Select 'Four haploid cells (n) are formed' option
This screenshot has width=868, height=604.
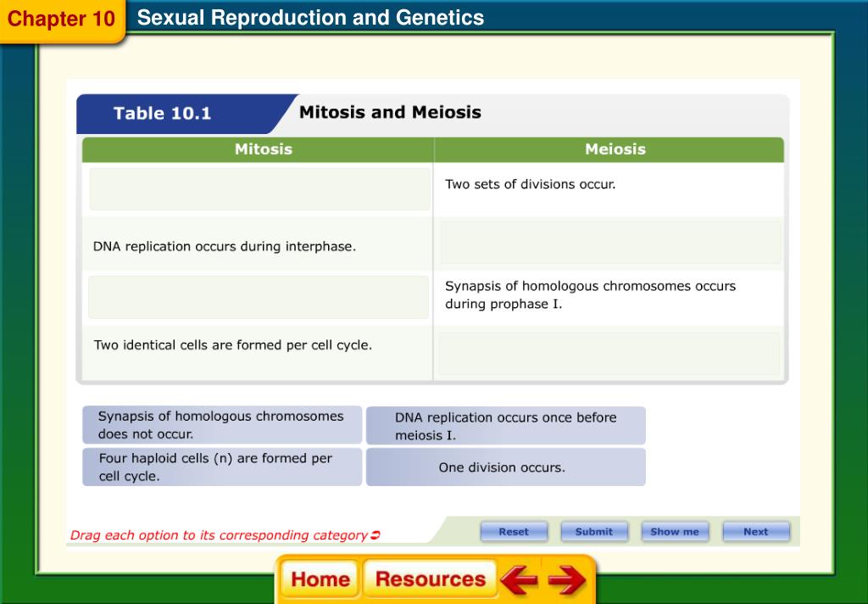222,467
